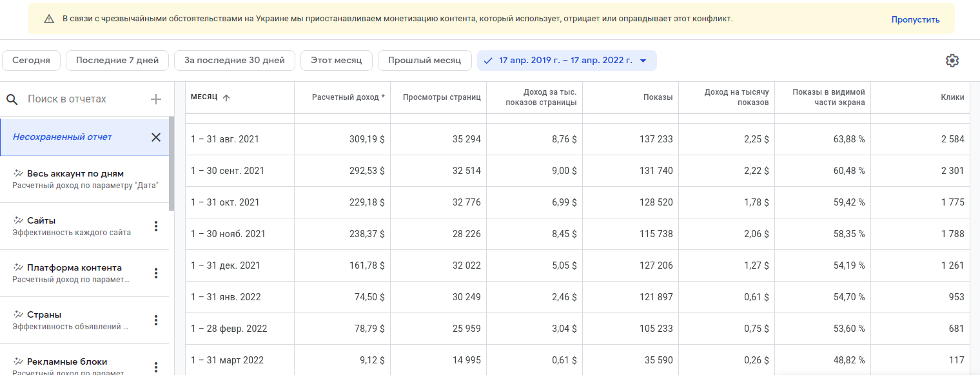
Task: Select the Сегодня date filter
Action: [31, 61]
